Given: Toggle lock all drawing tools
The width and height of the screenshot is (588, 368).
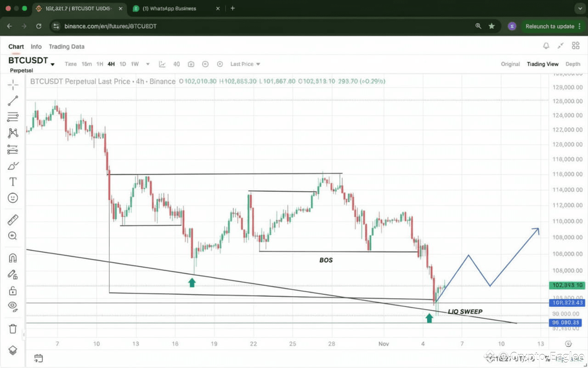Looking at the screenshot, I should click(13, 291).
